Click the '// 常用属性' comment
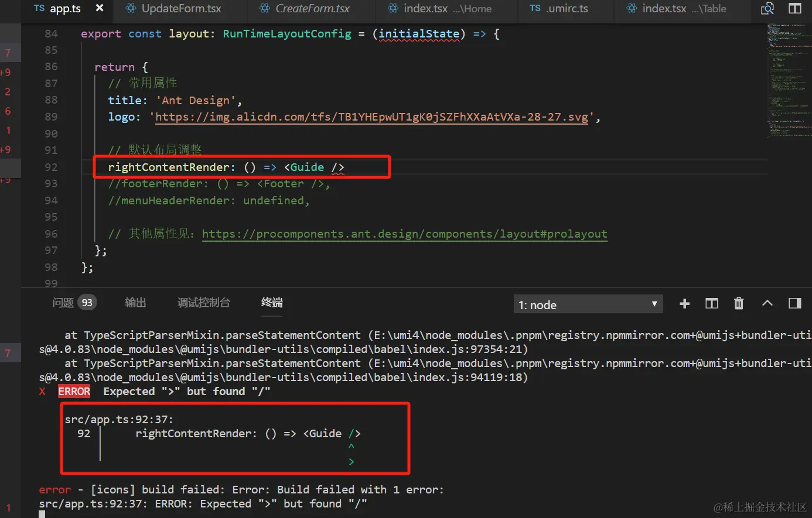The width and height of the screenshot is (812, 518). point(142,84)
